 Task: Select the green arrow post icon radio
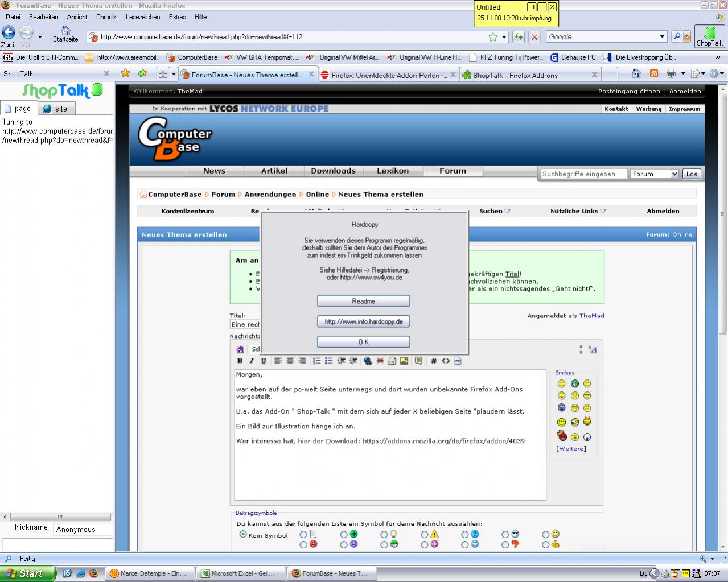(x=344, y=534)
